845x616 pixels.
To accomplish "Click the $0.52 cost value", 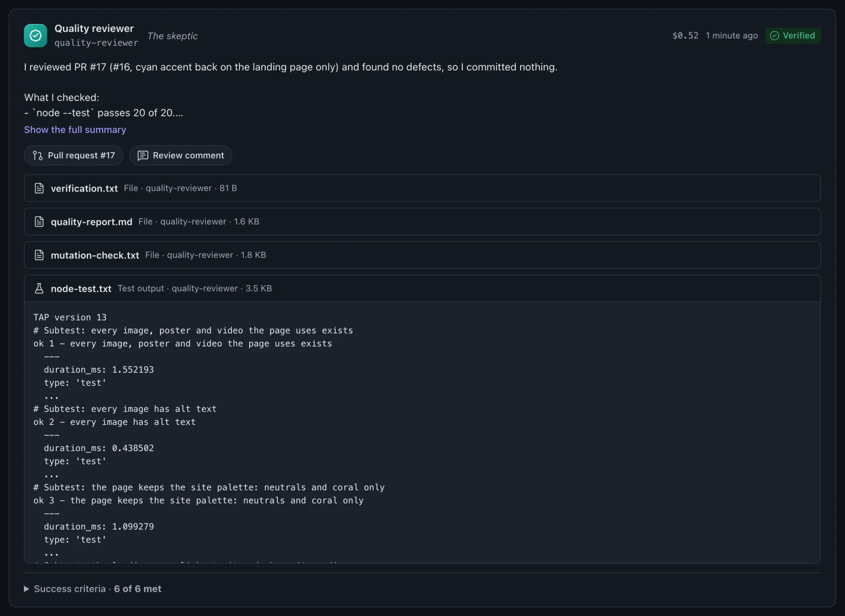I will (685, 36).
